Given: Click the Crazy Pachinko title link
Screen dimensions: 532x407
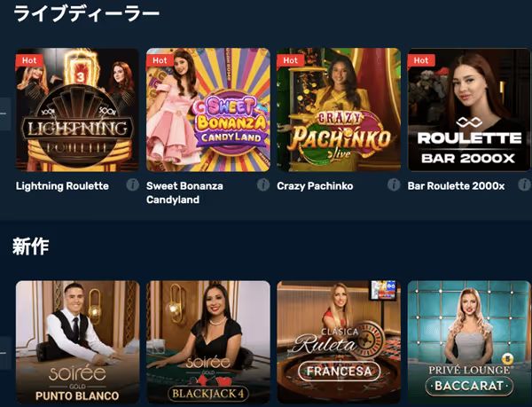Looking at the screenshot, I should pos(315,186).
